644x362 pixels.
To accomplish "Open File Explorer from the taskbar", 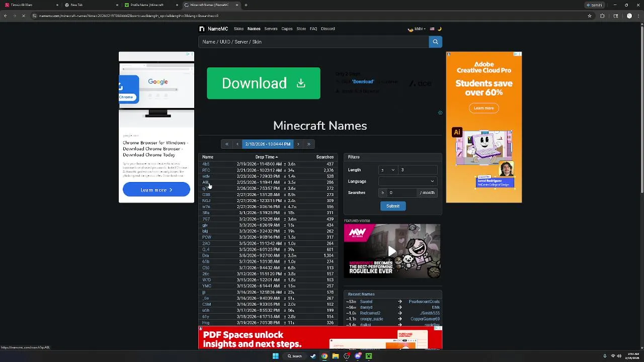I will coord(336,356).
